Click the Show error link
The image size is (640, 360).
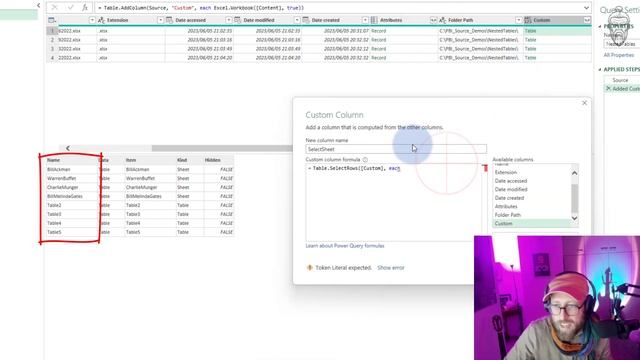pyautogui.click(x=391, y=268)
